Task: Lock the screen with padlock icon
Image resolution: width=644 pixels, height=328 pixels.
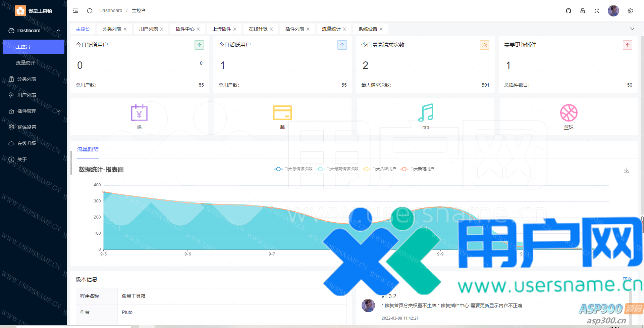Action: 583,11
